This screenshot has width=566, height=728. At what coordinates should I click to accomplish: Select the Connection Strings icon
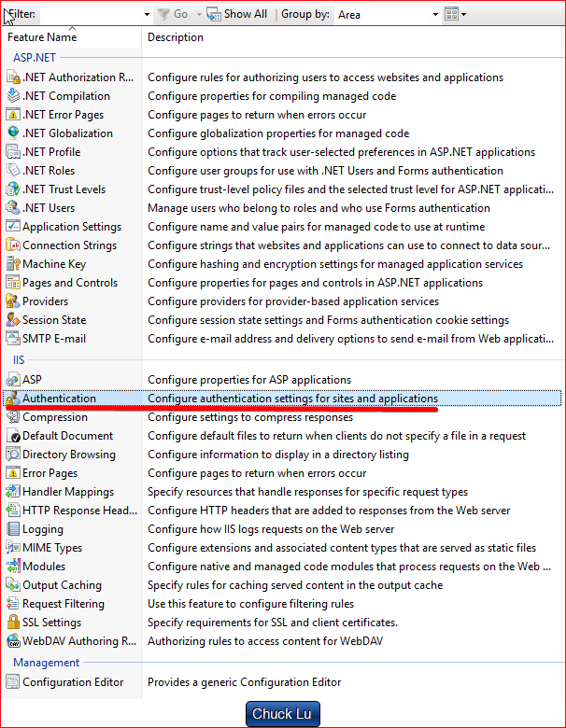pyautogui.click(x=13, y=245)
